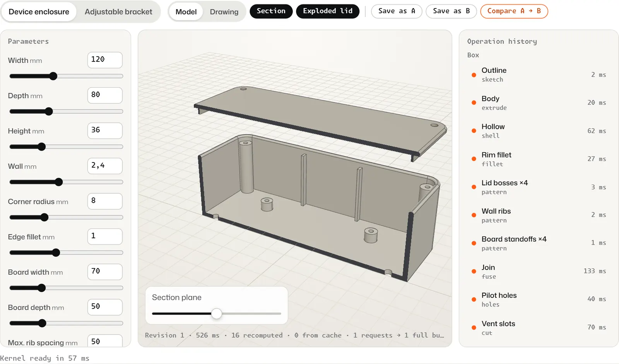The width and height of the screenshot is (619, 364).
Task: Select the Lid bosses ×4 operation
Action: (539, 187)
